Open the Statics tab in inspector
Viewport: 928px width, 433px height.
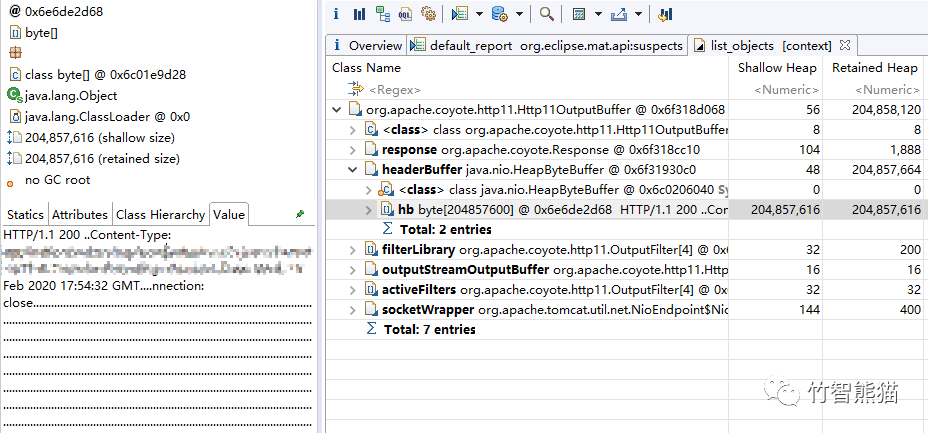point(25,214)
